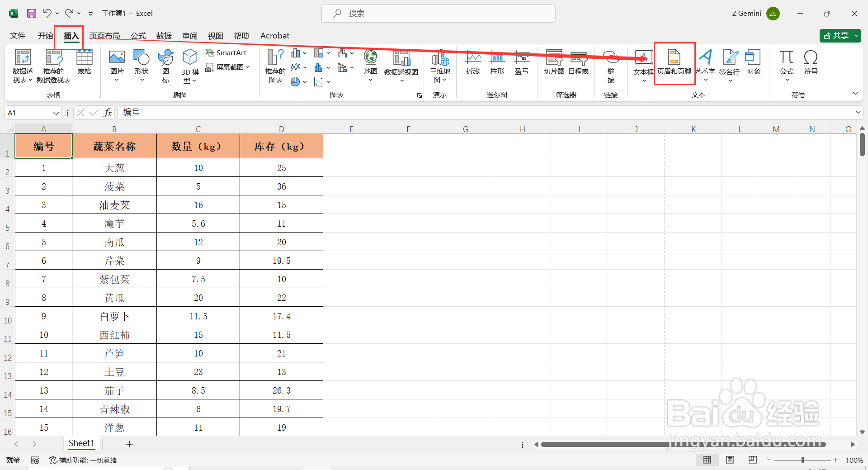
Task: Open the Name Box dropdown arrow
Action: [56, 113]
